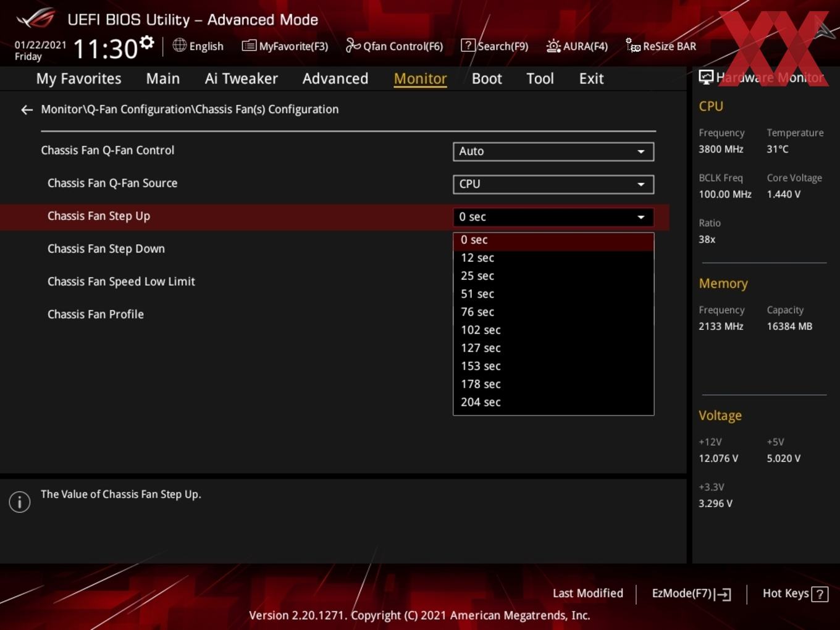This screenshot has width=840, height=630.
Task: Click the Qfan Control fan icon
Action: click(353, 45)
